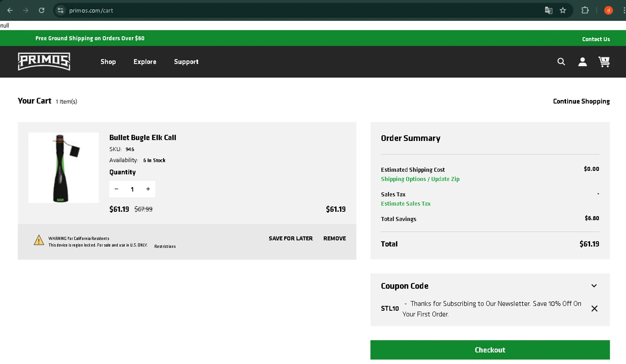626x364 pixels.
Task: Remove the STL10 coupon with X
Action: point(594,309)
